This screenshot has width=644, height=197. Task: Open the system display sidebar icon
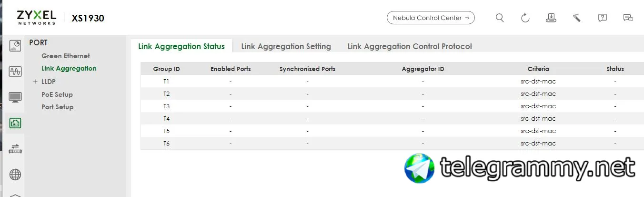click(x=15, y=97)
